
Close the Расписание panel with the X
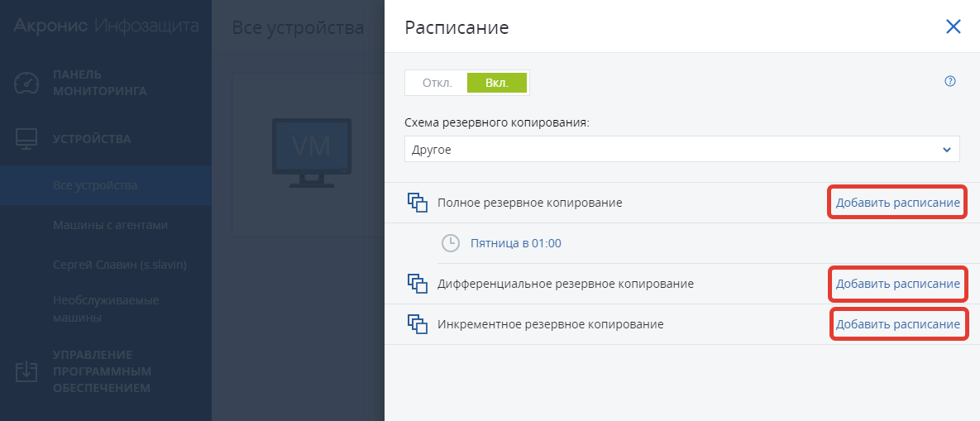pyautogui.click(x=954, y=26)
